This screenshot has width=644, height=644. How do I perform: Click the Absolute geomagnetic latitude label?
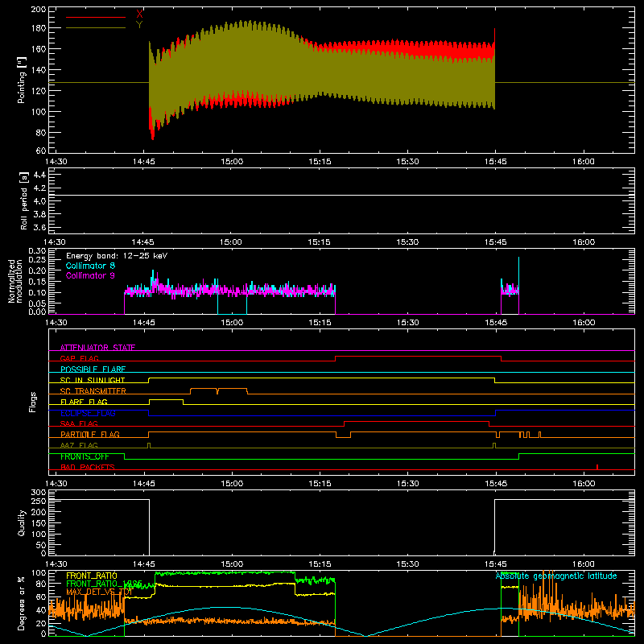pos(556,576)
